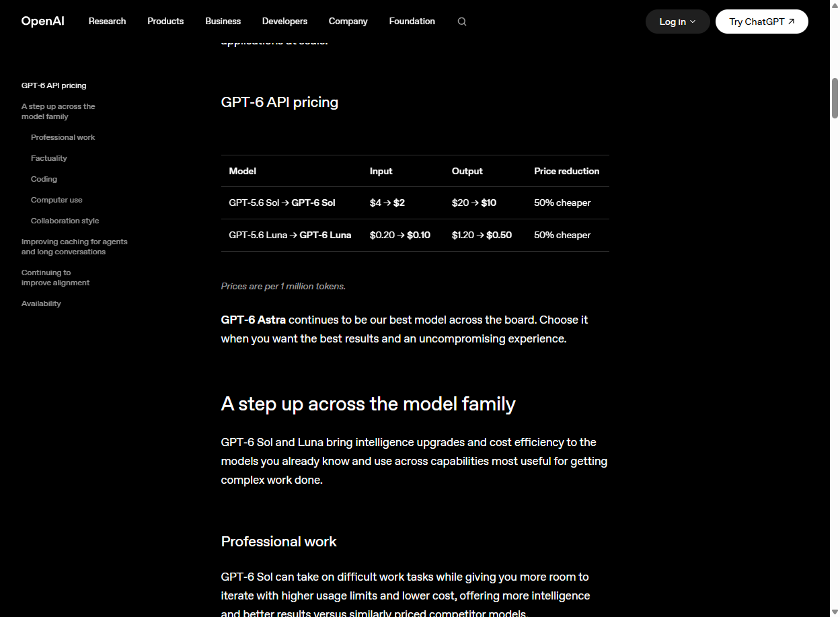Viewport: 840px width, 617px height.
Task: Open Improving caching for agents link
Action: (75, 247)
